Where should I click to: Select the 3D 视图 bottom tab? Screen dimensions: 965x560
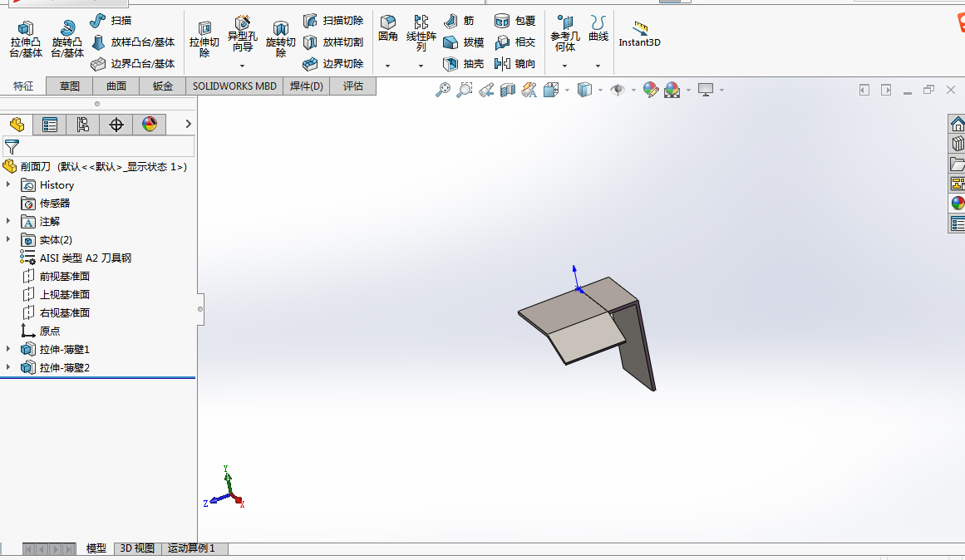(x=137, y=548)
